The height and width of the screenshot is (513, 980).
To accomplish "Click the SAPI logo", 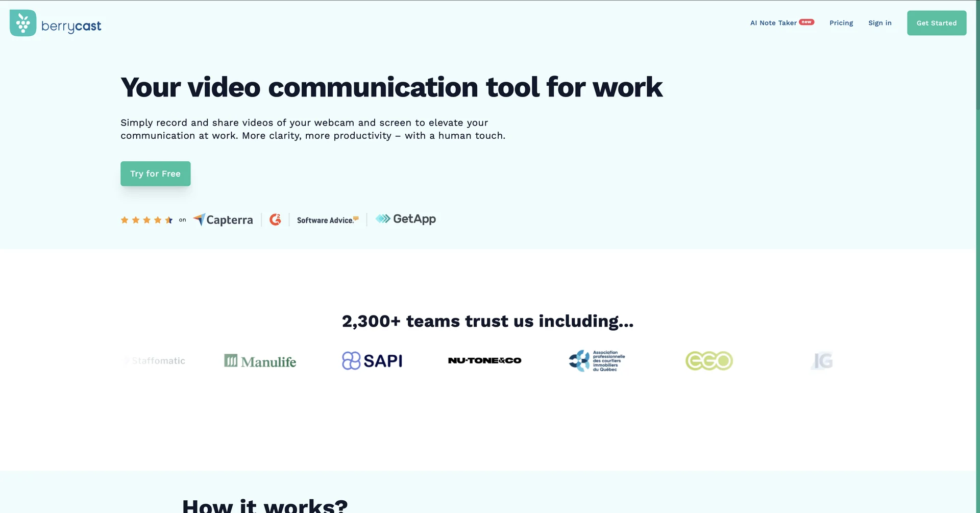I will pyautogui.click(x=372, y=361).
